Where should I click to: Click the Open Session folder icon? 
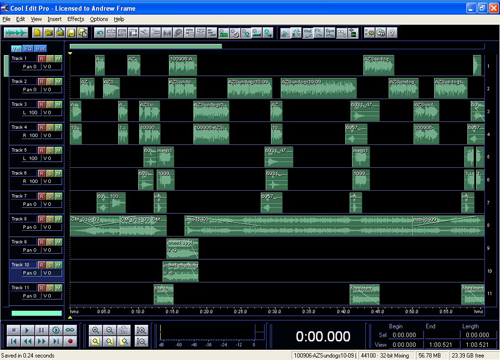click(49, 33)
